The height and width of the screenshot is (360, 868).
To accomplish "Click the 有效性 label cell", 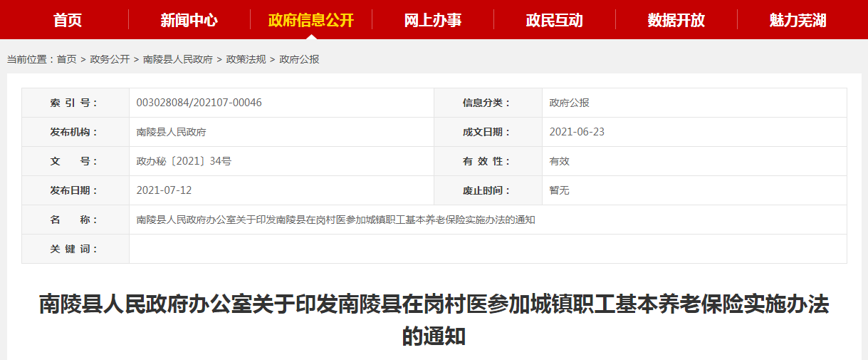I will tap(488, 161).
